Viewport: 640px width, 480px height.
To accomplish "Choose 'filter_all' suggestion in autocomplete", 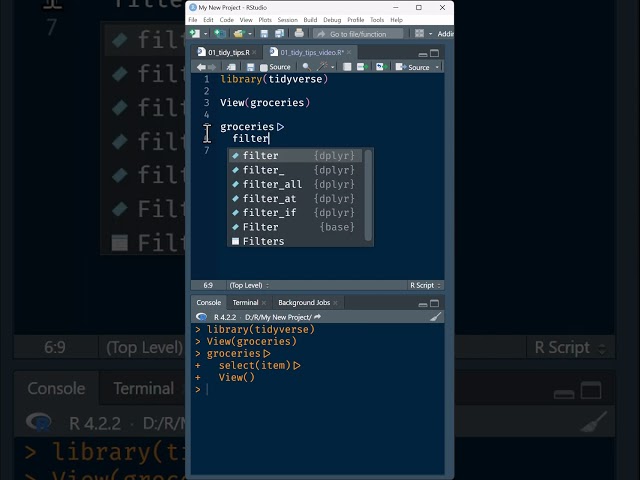I will tap(296, 184).
